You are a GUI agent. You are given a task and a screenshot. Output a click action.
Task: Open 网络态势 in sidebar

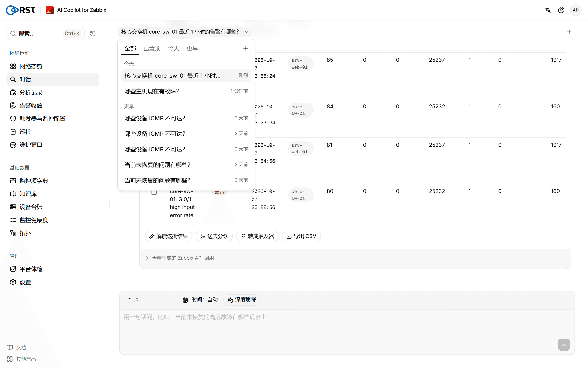53,66
